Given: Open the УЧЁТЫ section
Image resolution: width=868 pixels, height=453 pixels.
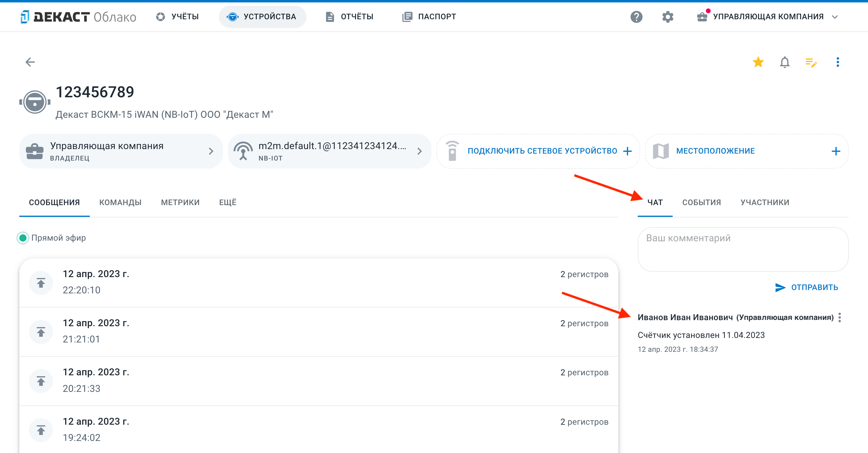Looking at the screenshot, I should [177, 17].
